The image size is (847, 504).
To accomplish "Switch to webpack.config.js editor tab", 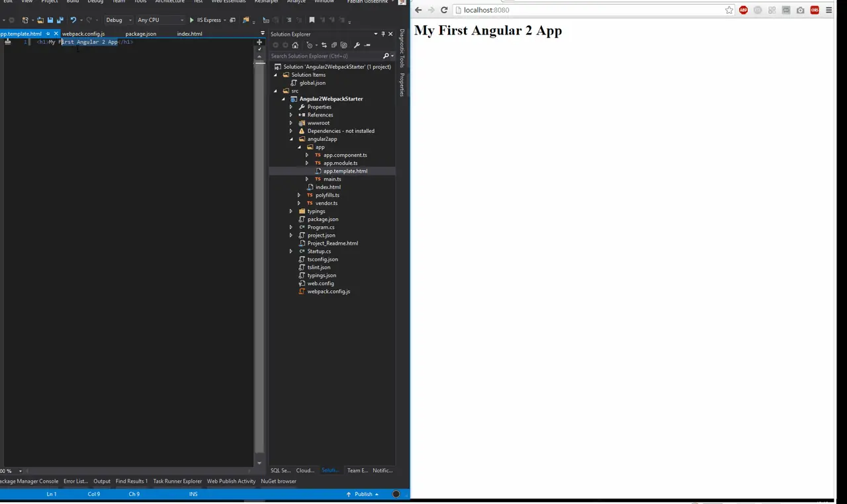I will 83,34.
